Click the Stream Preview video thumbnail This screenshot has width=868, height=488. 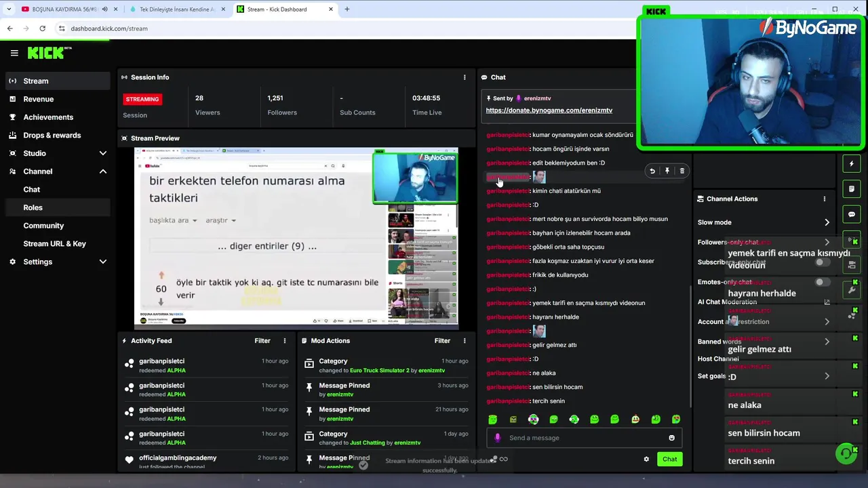[x=296, y=237]
